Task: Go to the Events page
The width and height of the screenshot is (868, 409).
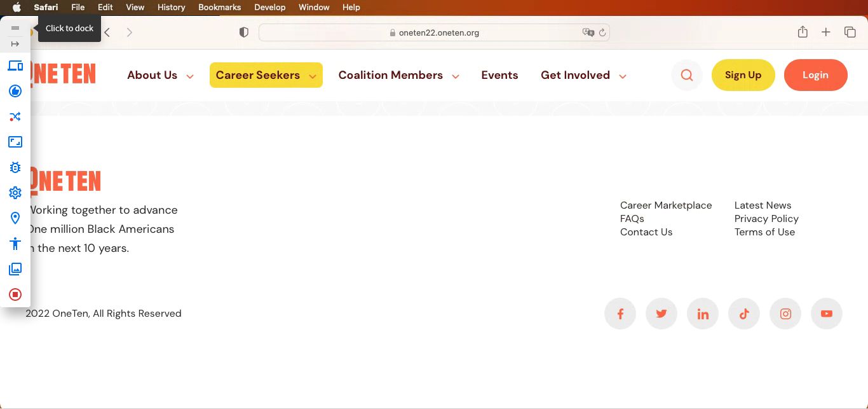Action: click(499, 75)
